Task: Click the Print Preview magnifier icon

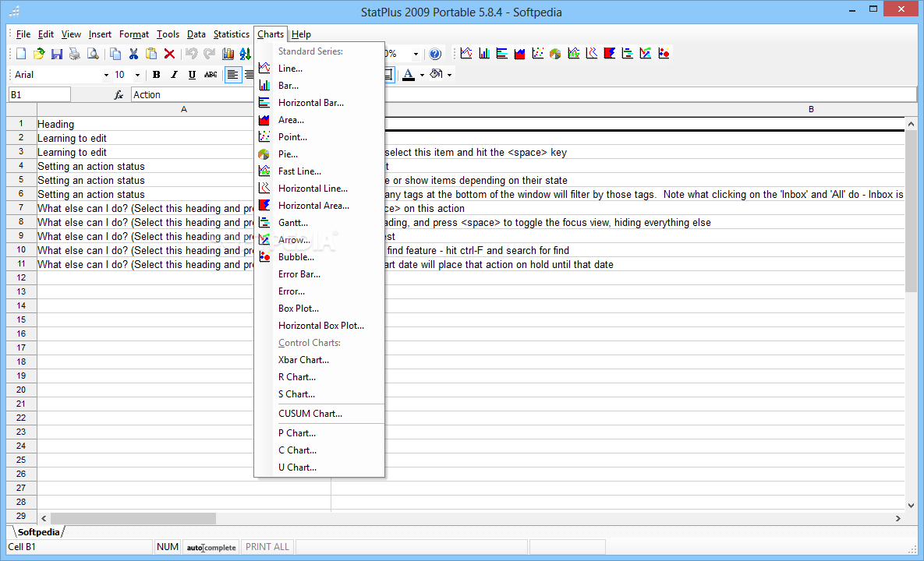Action: [93, 54]
